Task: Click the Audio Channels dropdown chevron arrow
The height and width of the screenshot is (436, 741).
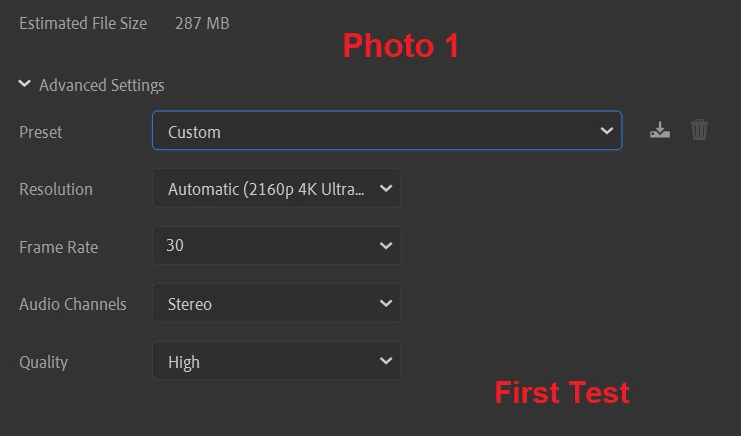Action: click(x=386, y=303)
